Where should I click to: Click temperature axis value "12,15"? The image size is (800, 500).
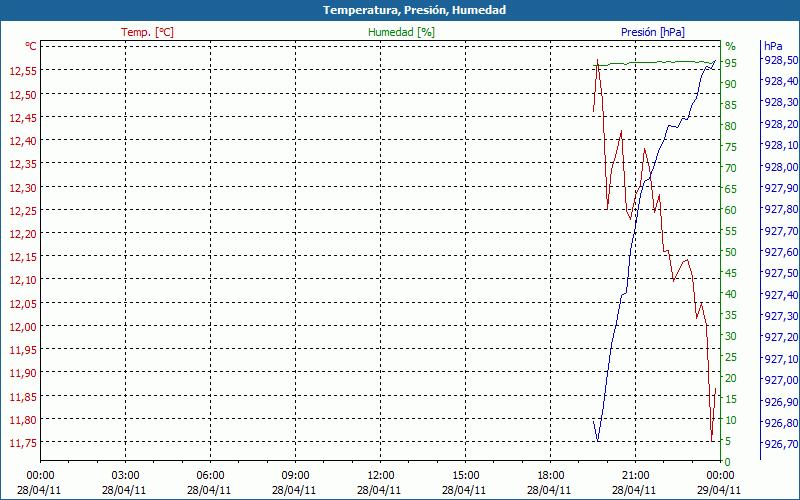click(x=23, y=257)
